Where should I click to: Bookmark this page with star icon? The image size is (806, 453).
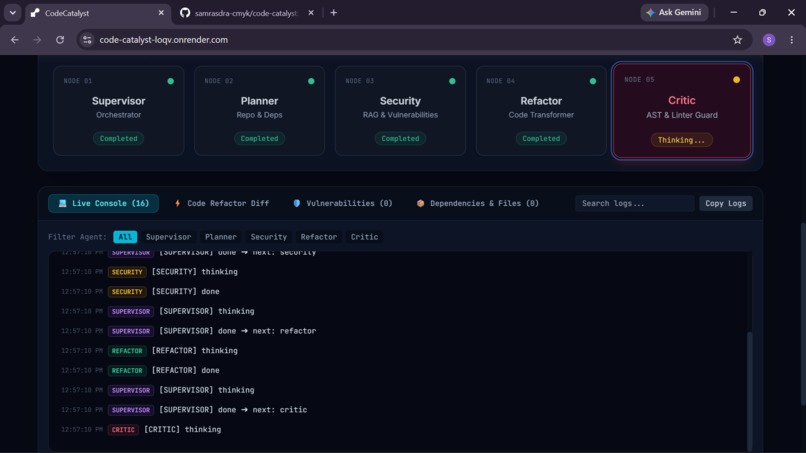[737, 40]
